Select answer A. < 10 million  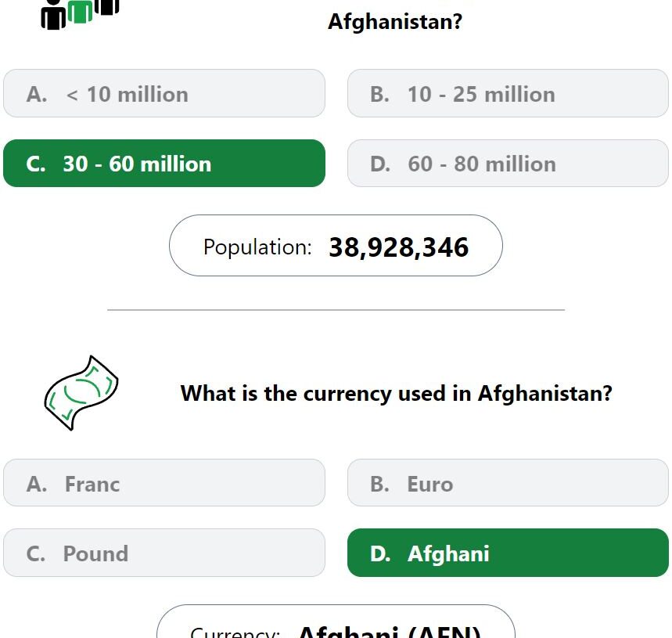164,93
